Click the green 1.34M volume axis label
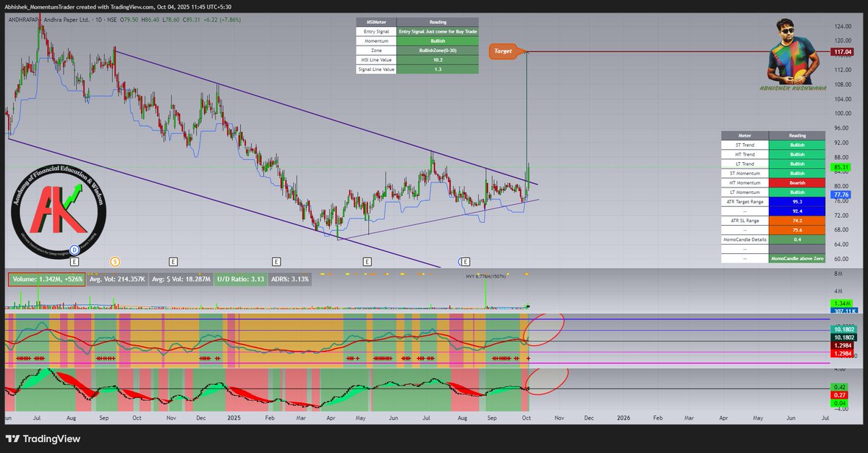 pos(841,302)
